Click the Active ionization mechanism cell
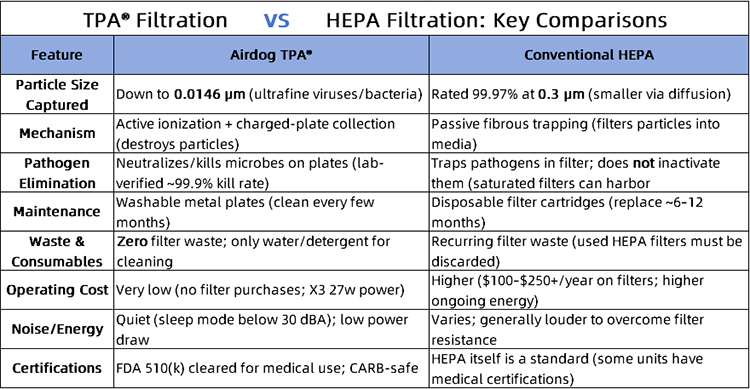750x389 pixels. [x=271, y=133]
